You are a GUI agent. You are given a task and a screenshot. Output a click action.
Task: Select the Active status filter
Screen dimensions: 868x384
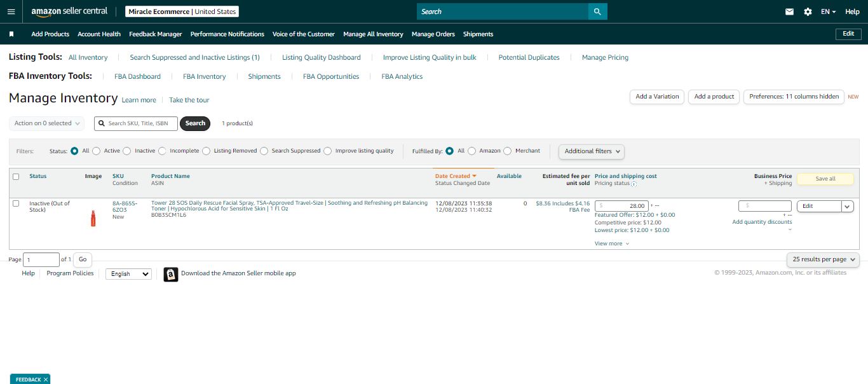click(x=97, y=151)
